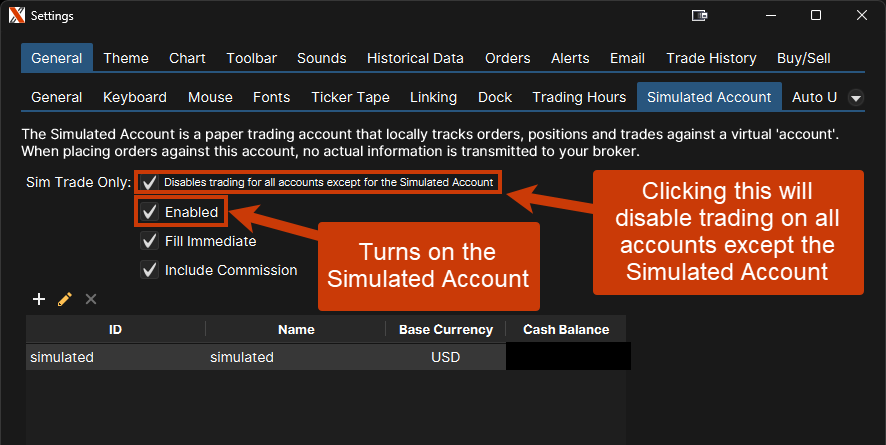Select the Trading Hours sub-tab

579,97
